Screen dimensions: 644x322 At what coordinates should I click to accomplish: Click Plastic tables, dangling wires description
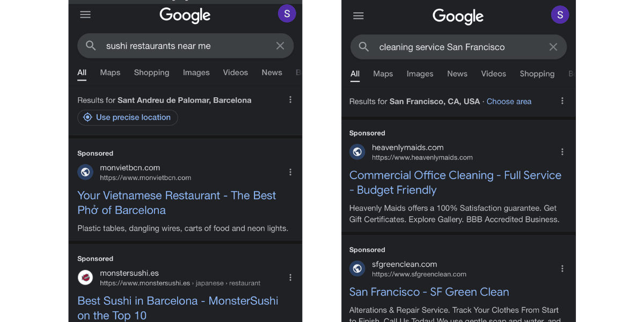[x=182, y=228]
